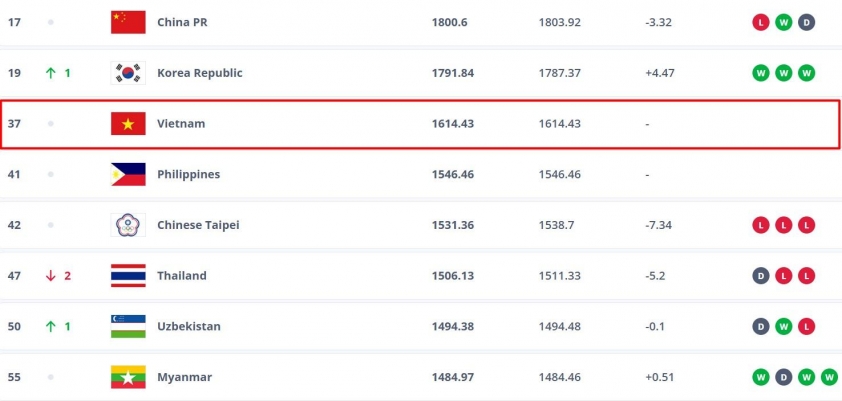Open the Myanmar team name link
The height and width of the screenshot is (401, 842).
184,377
